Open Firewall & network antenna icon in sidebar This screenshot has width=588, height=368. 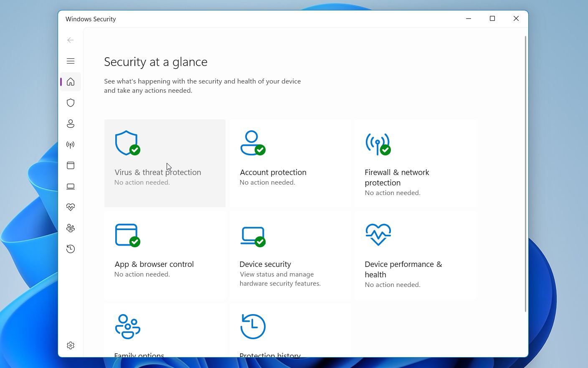[x=71, y=145]
